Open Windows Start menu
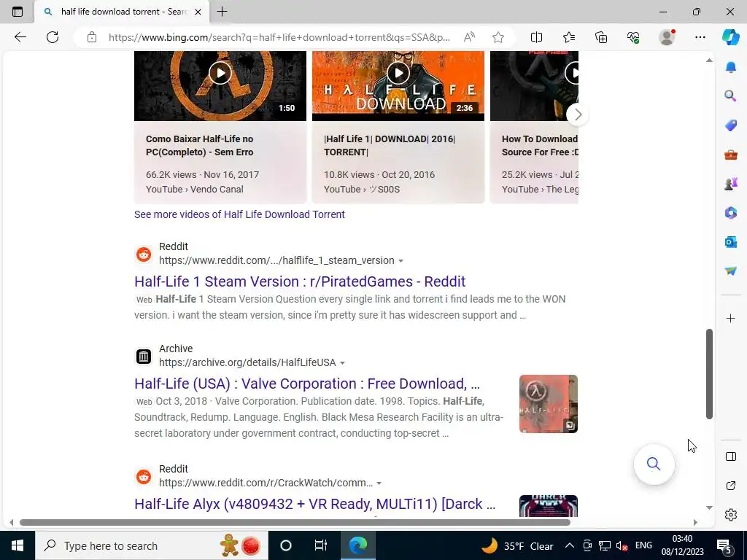Screen dimensions: 747x560 coord(18,545)
